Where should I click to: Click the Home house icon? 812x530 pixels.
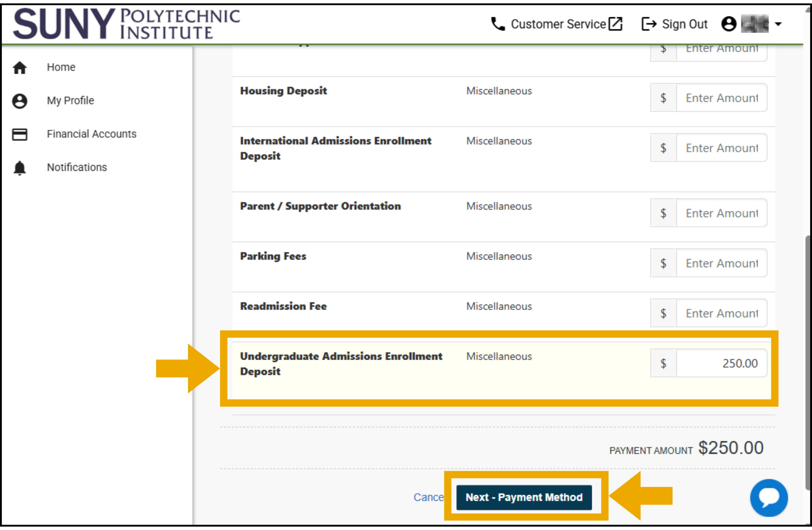click(19, 68)
